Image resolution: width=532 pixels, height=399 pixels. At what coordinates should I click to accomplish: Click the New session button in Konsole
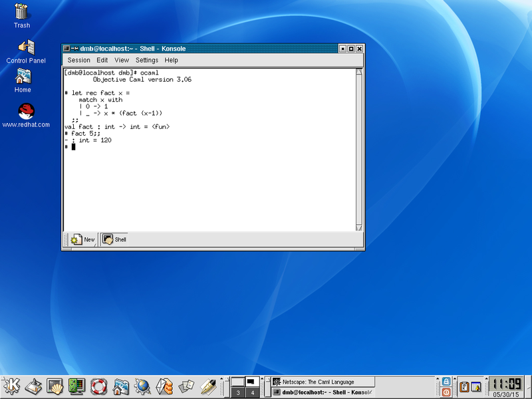(x=83, y=239)
